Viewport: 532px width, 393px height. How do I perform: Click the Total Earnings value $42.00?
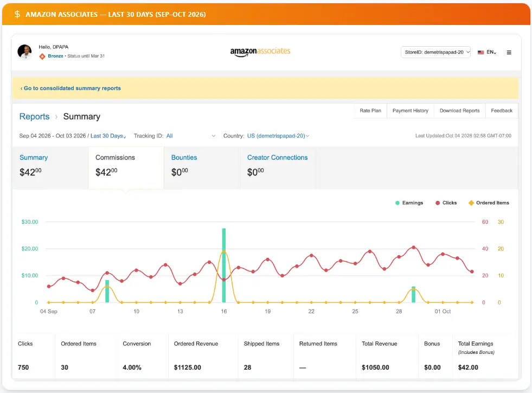tap(468, 367)
